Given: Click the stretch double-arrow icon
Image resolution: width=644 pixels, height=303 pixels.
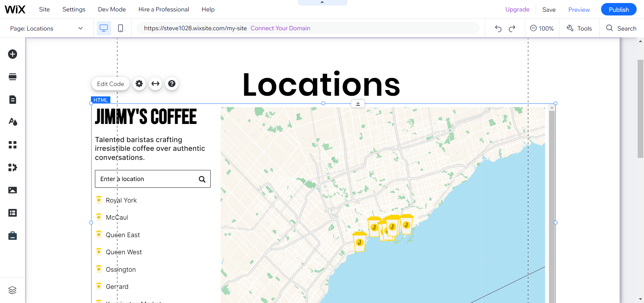Looking at the screenshot, I should click(x=155, y=84).
